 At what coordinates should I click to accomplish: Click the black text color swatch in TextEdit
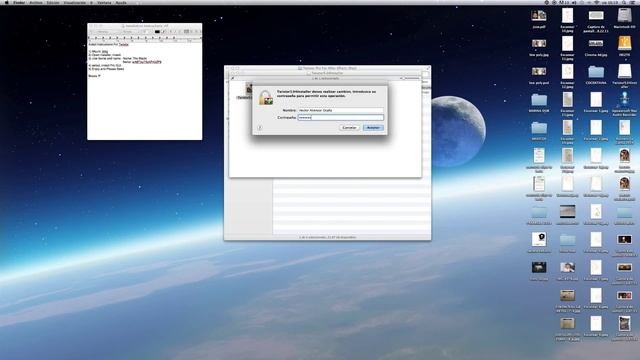pyautogui.click(x=157, y=31)
